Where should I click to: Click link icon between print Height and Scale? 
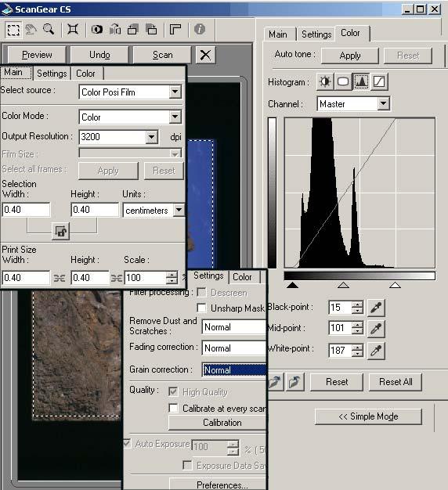[x=117, y=278]
